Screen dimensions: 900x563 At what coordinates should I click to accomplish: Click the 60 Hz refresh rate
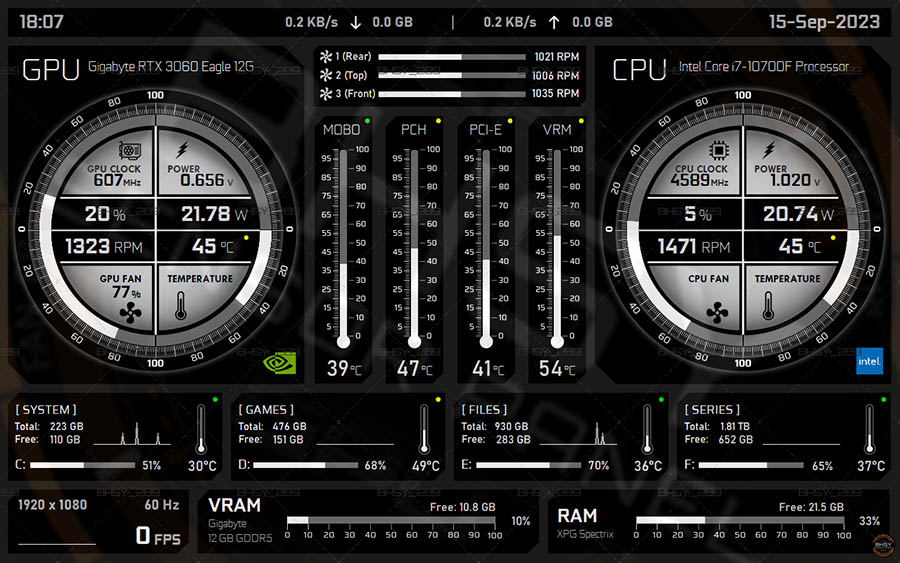click(162, 505)
